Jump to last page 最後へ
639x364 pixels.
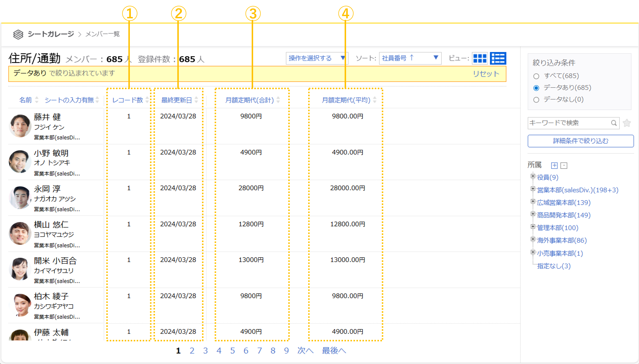click(x=334, y=350)
